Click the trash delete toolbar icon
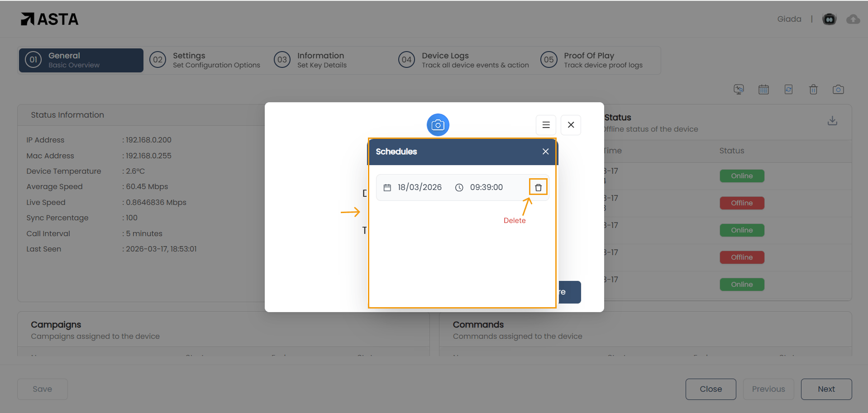This screenshot has width=868, height=413. tap(813, 90)
